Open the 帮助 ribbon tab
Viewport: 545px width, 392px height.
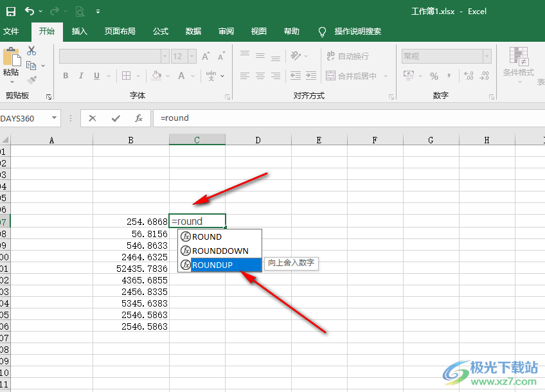tap(291, 31)
